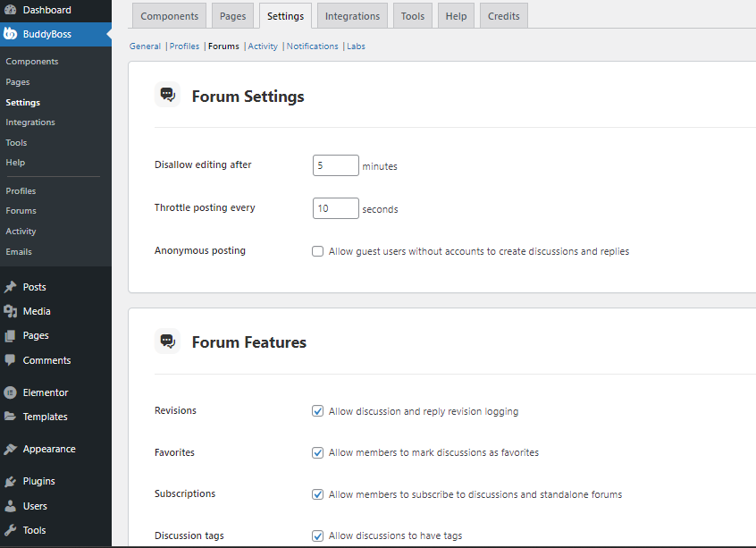Open the Credits tab

click(503, 16)
